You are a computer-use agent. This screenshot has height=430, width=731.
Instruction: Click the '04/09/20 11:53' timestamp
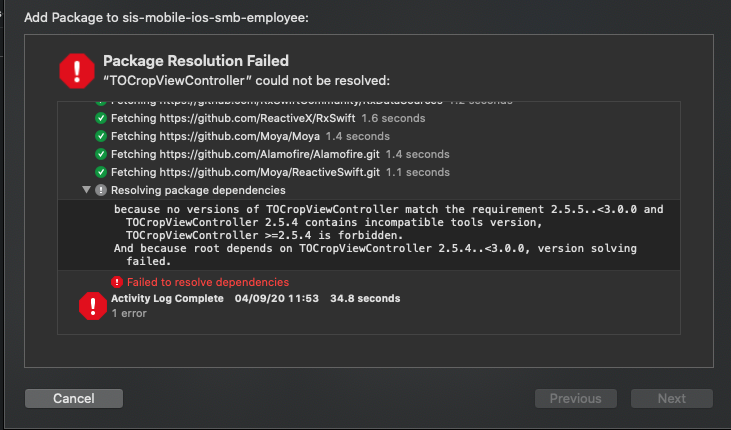(277, 298)
